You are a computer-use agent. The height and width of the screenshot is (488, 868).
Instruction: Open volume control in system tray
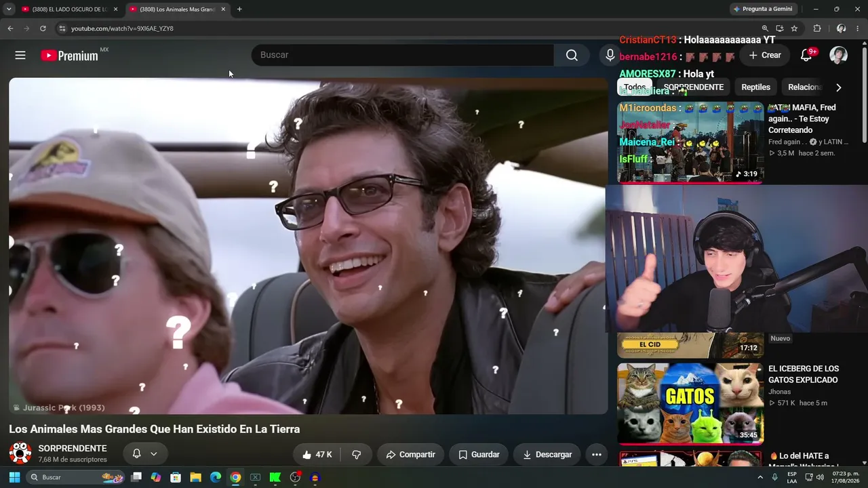pos(820,477)
